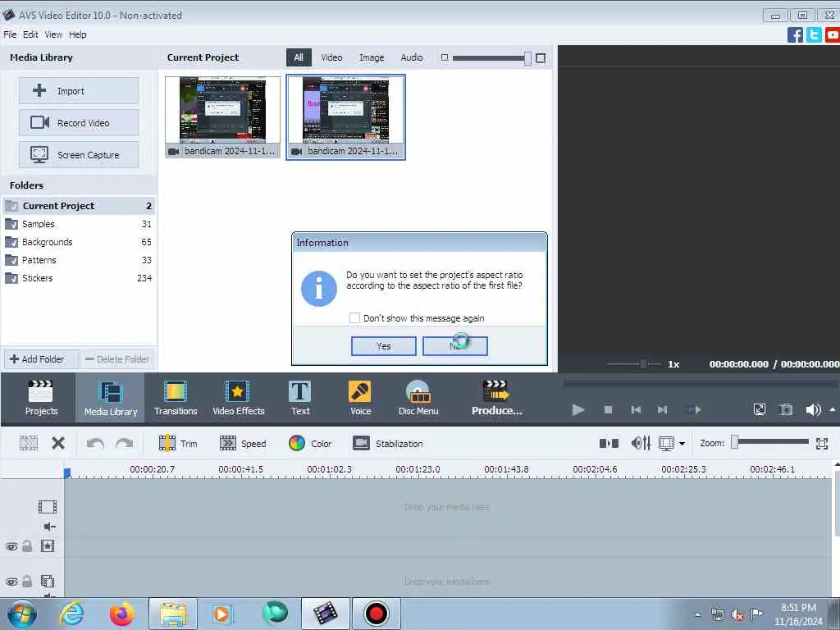Toggle visibility of video effects track
This screenshot has width=840, height=630.
(x=11, y=546)
